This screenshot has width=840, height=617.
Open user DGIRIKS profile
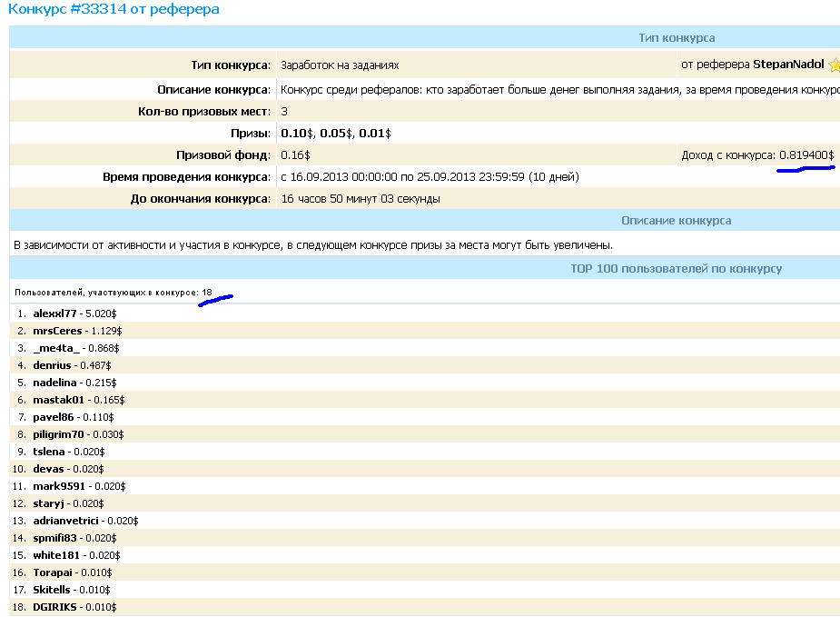point(54,607)
